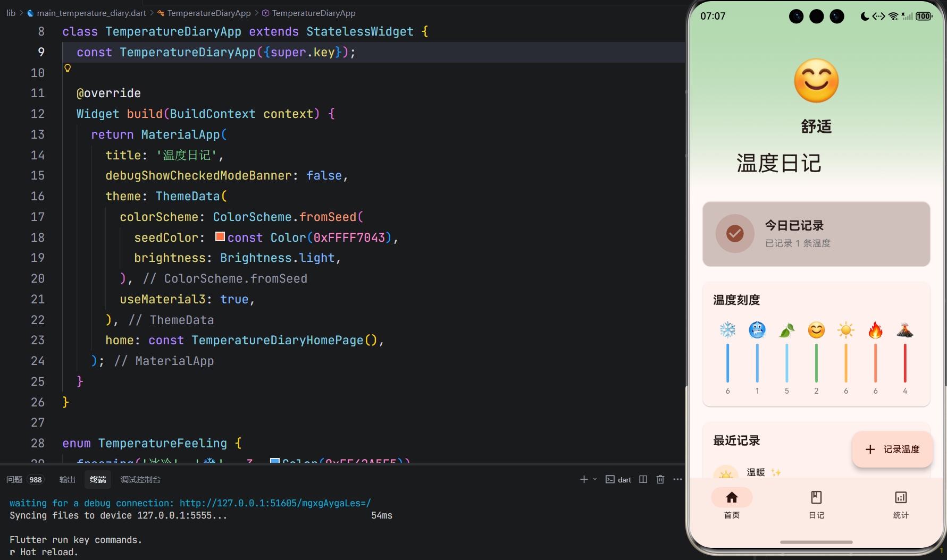Viewport: 947px width, 560px height.
Task: Tap the 最近记录 section heading
Action: (x=736, y=440)
